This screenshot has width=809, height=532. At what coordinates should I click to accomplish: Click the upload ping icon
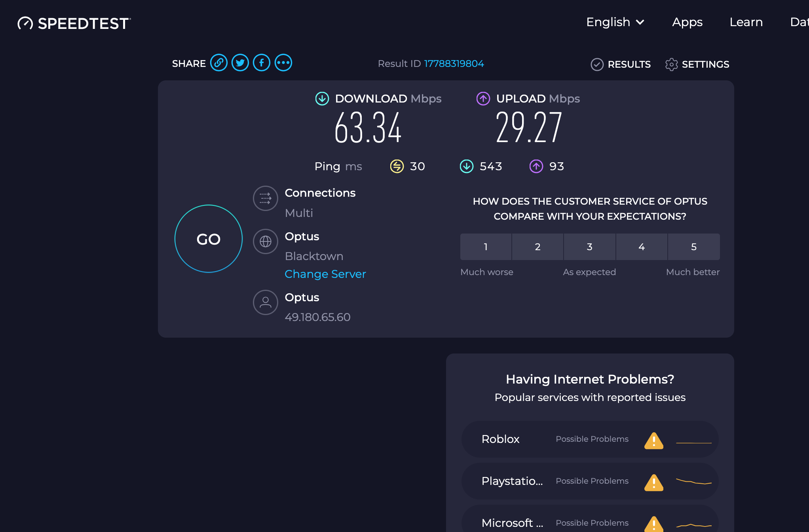pyautogui.click(x=536, y=166)
